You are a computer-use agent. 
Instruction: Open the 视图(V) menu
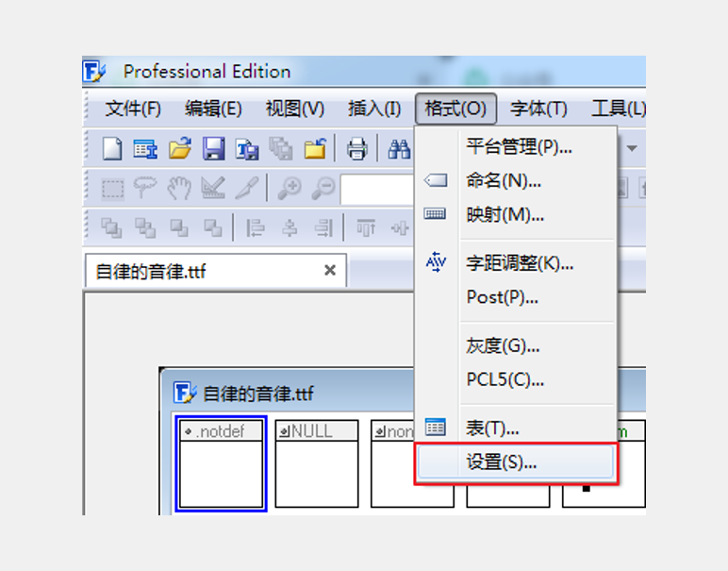tap(295, 109)
